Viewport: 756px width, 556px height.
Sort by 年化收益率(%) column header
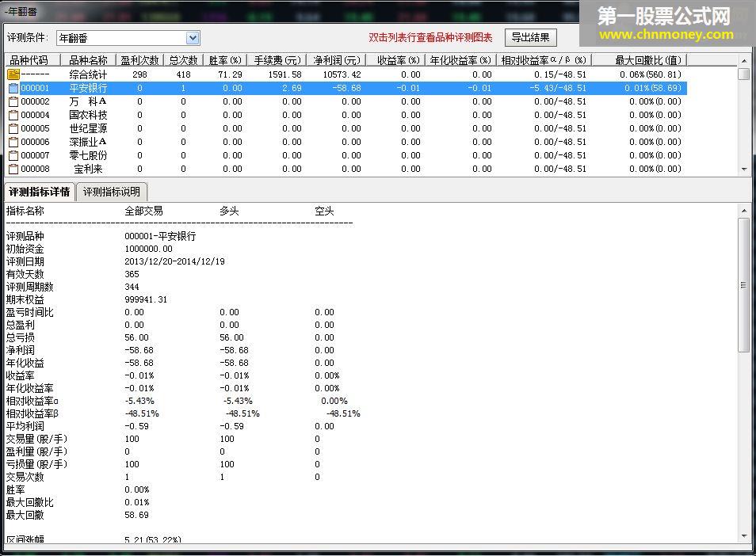pos(461,60)
